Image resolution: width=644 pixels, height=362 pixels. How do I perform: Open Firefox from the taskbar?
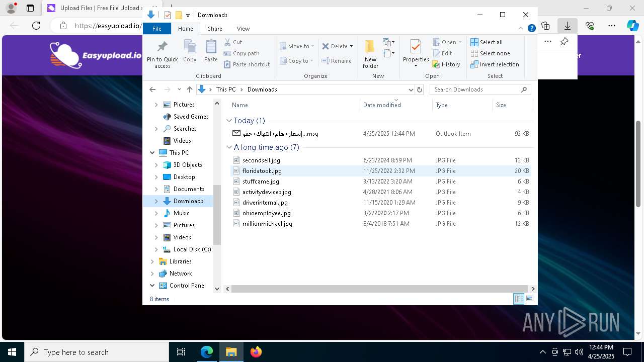point(256,352)
